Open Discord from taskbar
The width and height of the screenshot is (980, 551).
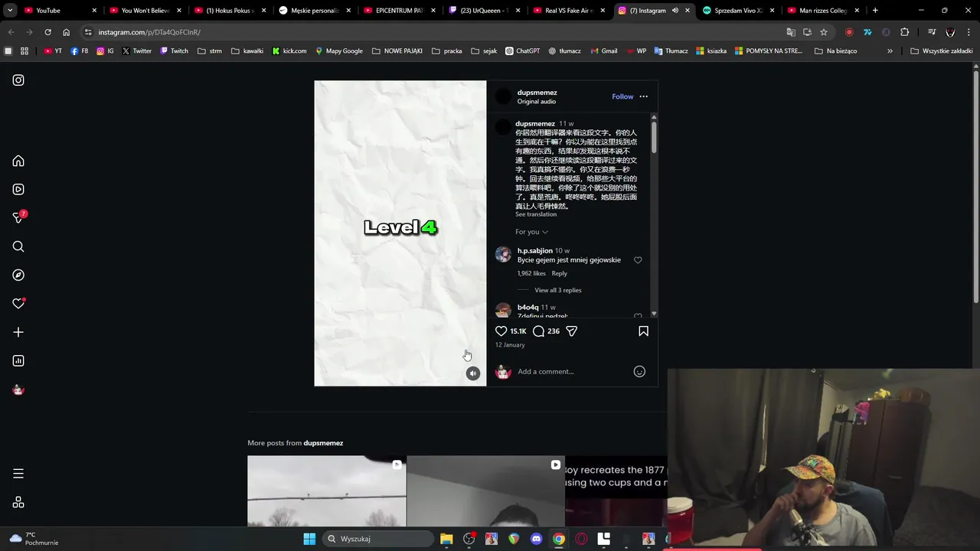(x=536, y=539)
